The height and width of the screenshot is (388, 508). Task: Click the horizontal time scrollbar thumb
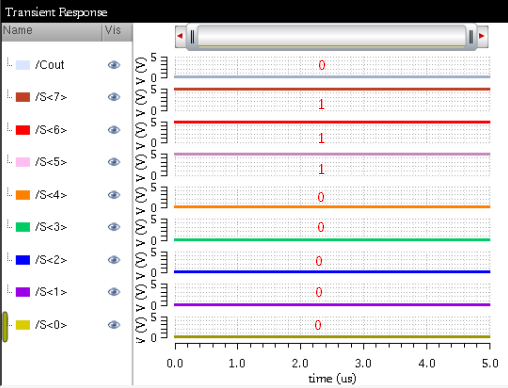(x=332, y=37)
